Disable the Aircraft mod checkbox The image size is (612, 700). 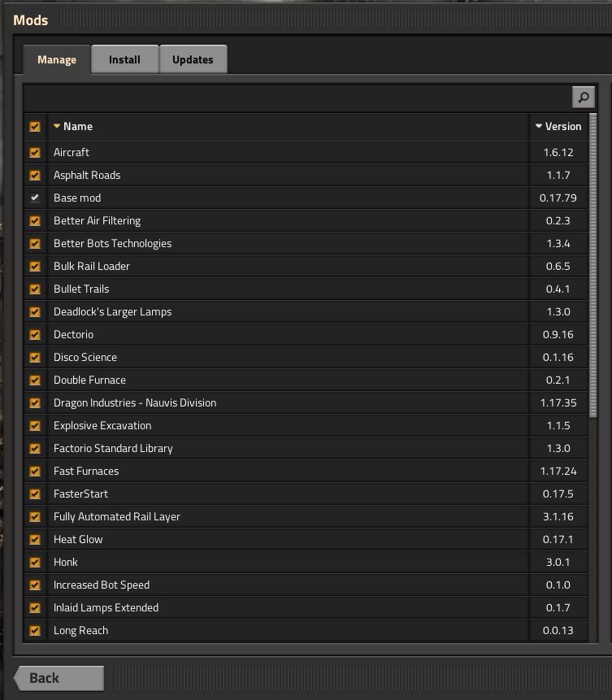[x=35, y=152]
